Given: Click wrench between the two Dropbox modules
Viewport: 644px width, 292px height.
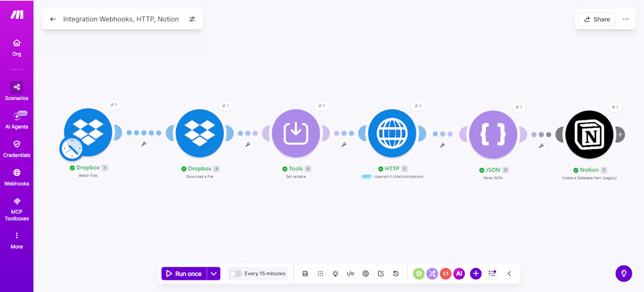Looking at the screenshot, I should [x=144, y=144].
